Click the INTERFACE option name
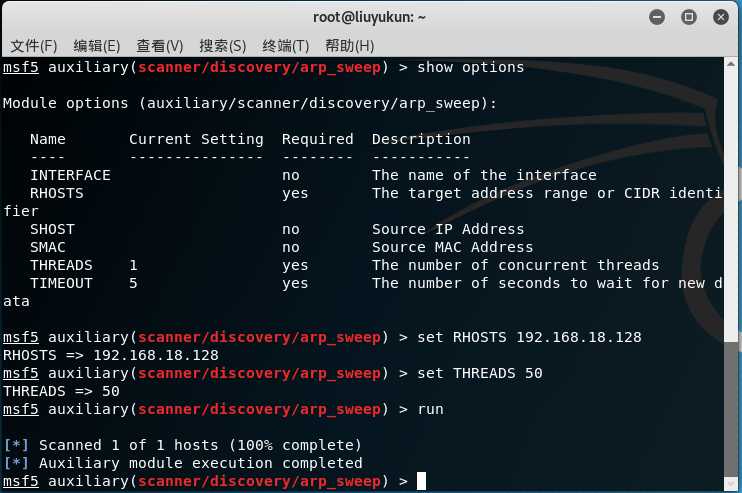742x493 pixels. coord(70,175)
